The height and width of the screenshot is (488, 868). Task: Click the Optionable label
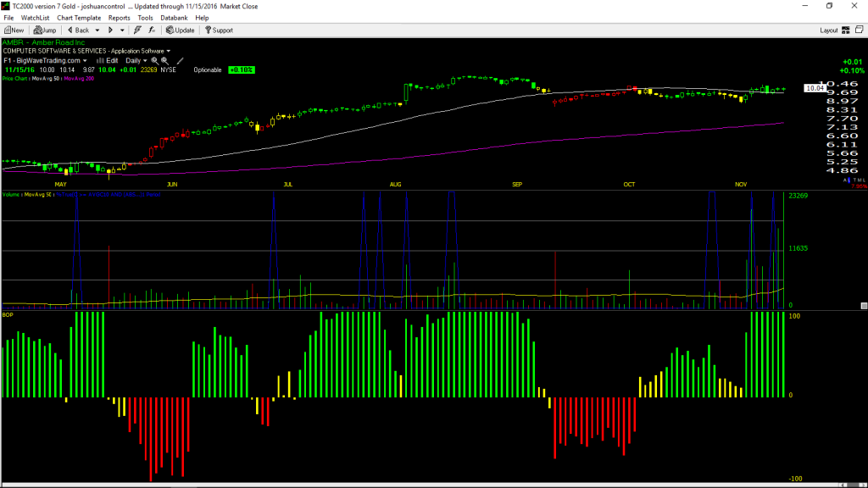208,69
